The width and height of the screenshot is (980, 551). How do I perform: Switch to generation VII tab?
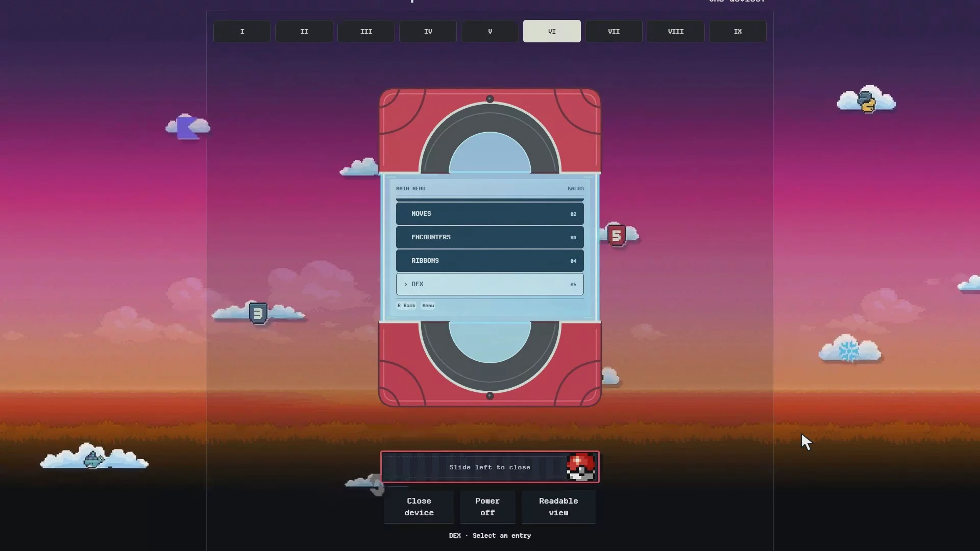[614, 31]
